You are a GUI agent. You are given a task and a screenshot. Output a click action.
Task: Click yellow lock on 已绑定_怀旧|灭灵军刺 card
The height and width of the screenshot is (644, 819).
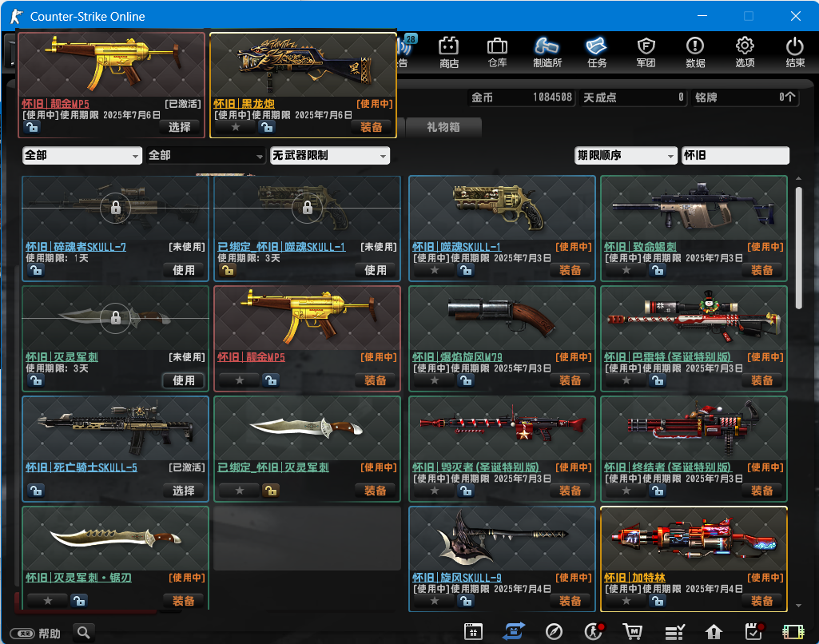[x=271, y=491]
